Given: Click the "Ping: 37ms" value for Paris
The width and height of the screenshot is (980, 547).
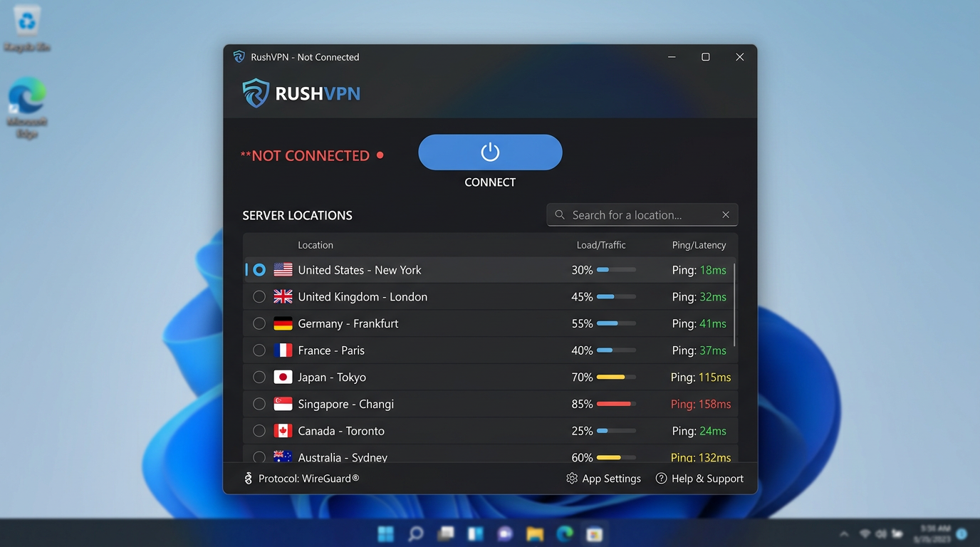Looking at the screenshot, I should (699, 350).
